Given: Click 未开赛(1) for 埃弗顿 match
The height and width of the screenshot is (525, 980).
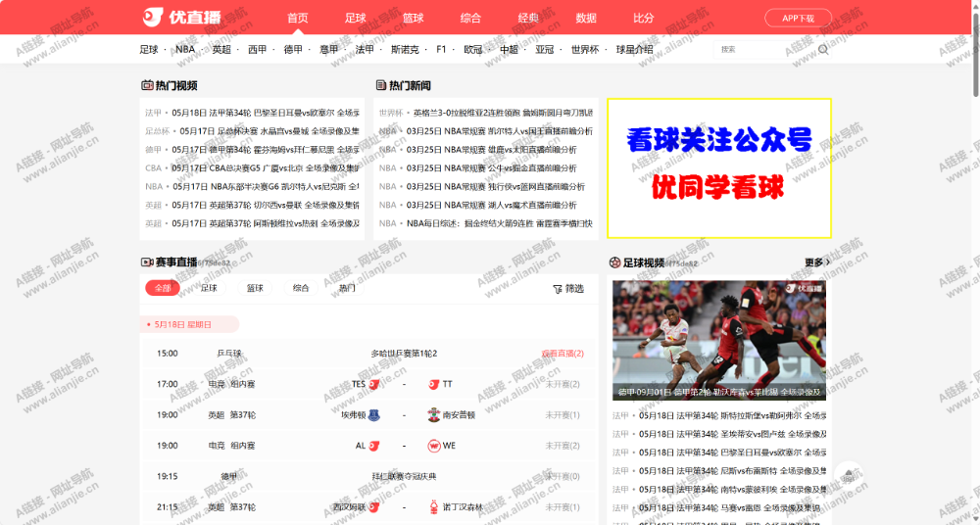Looking at the screenshot, I should [x=563, y=414].
